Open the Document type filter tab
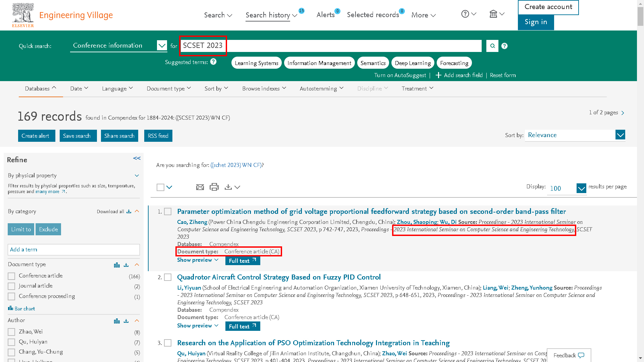The image size is (644, 362). pos(168,88)
